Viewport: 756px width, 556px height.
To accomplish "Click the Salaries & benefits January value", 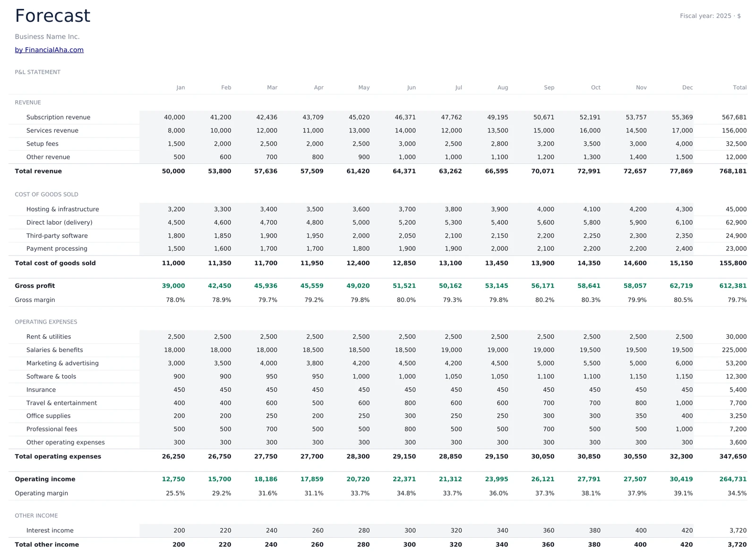I will tap(174, 350).
